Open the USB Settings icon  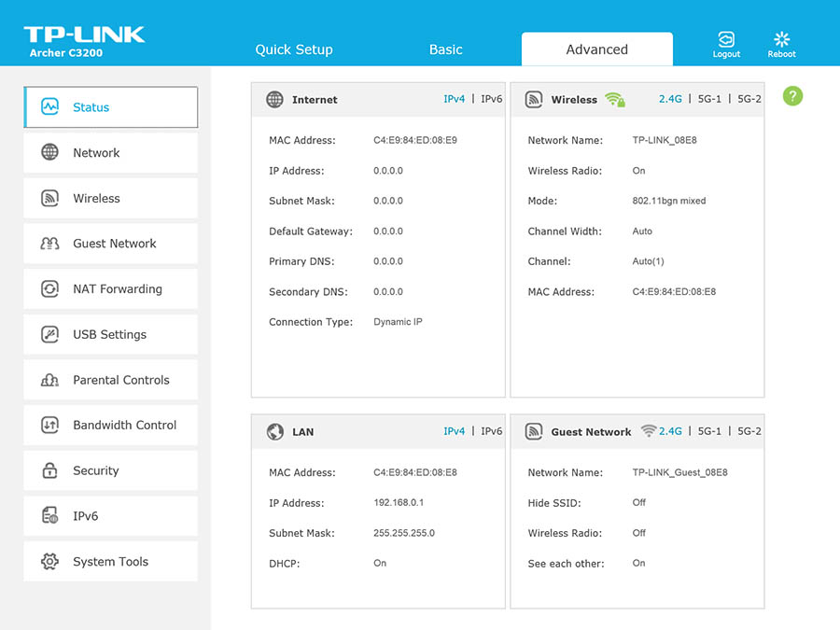point(49,334)
